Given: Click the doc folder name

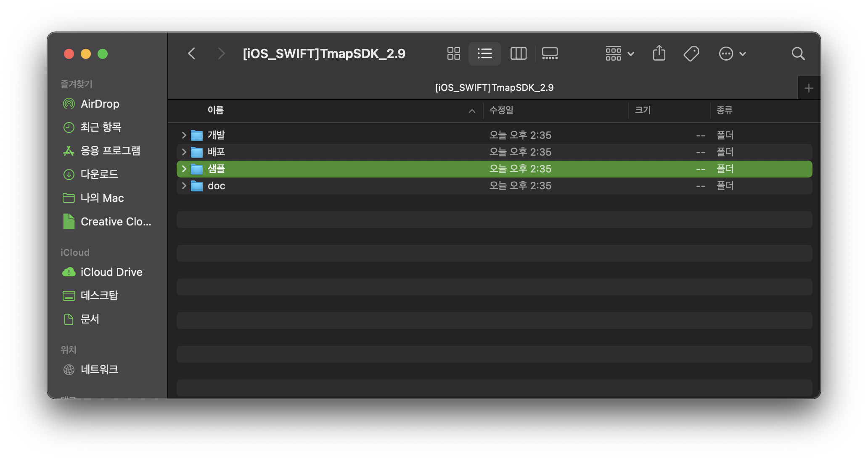Looking at the screenshot, I should point(216,185).
